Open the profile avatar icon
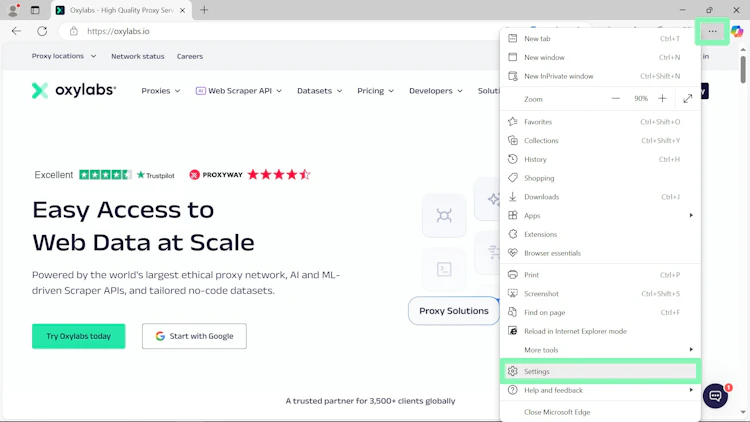Viewport: 750px width, 422px height. (x=14, y=10)
